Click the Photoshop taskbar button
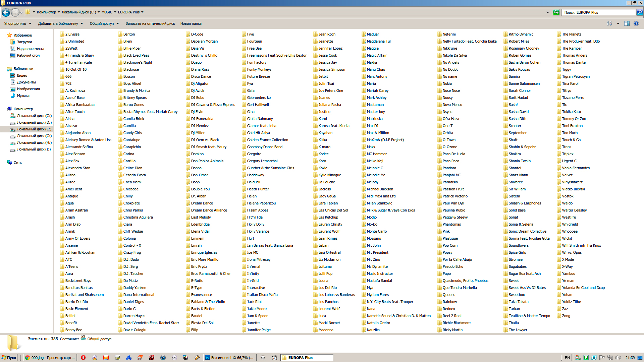Screen dimensions: 644x362 click(x=230, y=358)
